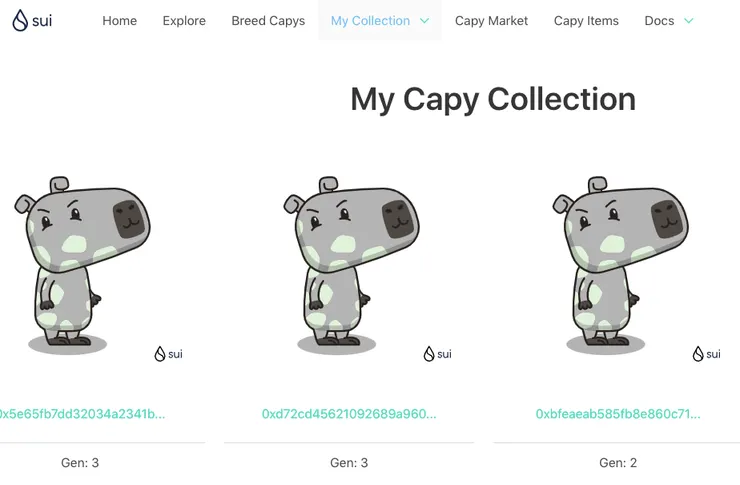This screenshot has width=740, height=485.
Task: Go to the Home page
Action: (x=119, y=21)
